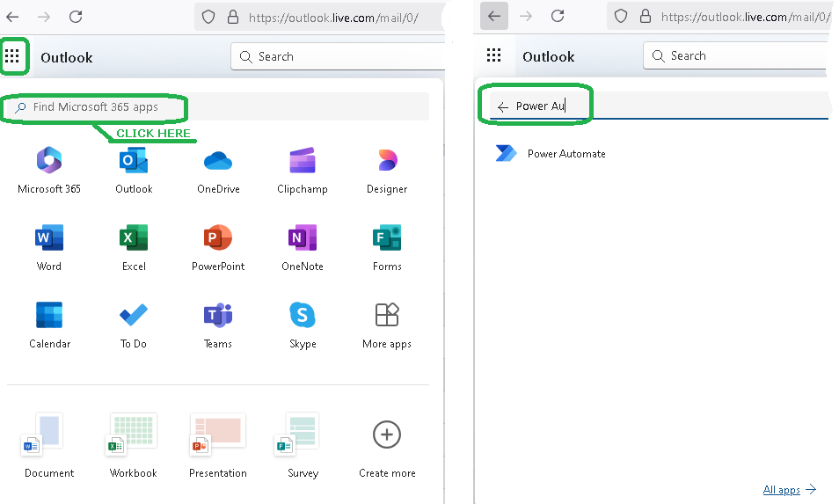
Task: Launch the Teams app
Action: pyautogui.click(x=218, y=325)
